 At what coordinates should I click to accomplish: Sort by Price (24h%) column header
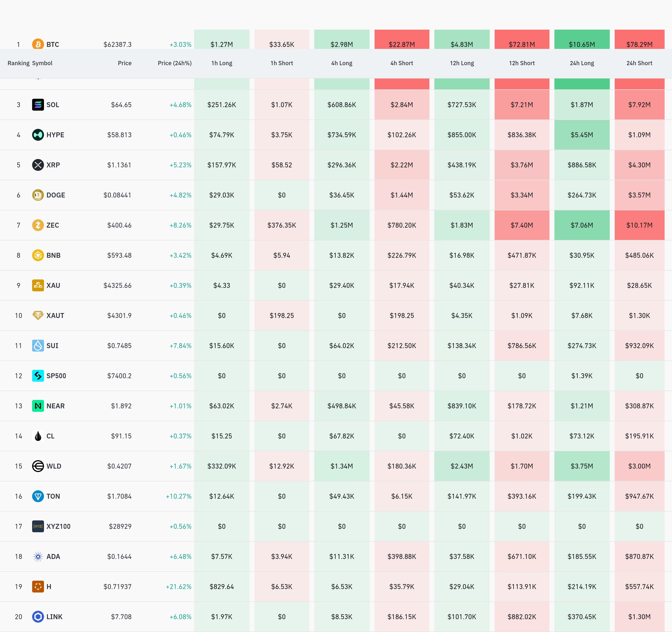click(174, 63)
